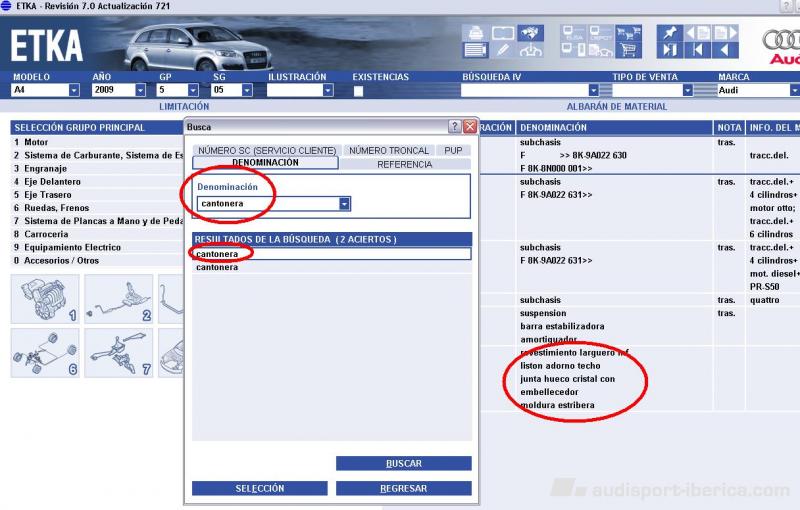Image resolution: width=800 pixels, height=510 pixels.
Task: Go to next page document icon
Action: point(726,34)
